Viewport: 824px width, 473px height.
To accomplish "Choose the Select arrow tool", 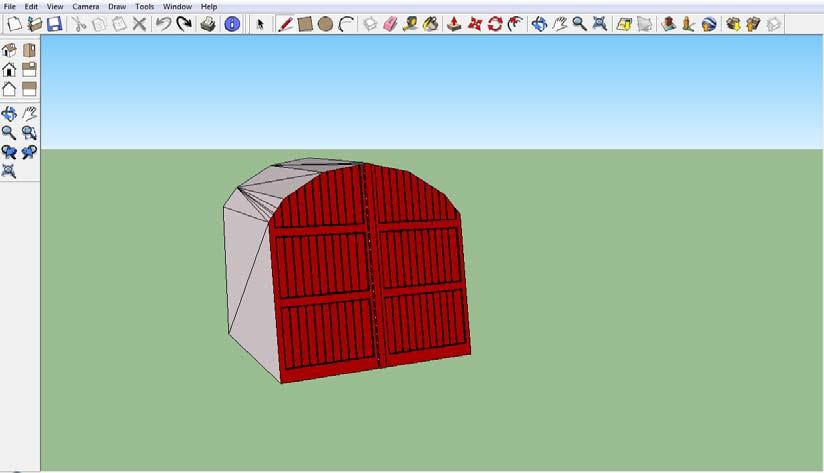I will [x=260, y=24].
